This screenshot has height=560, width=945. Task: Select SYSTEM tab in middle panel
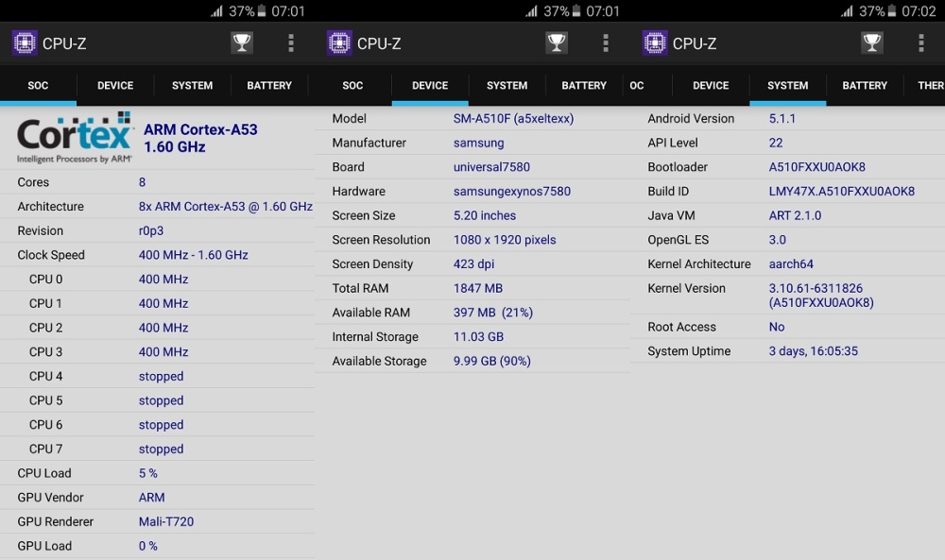click(x=507, y=86)
